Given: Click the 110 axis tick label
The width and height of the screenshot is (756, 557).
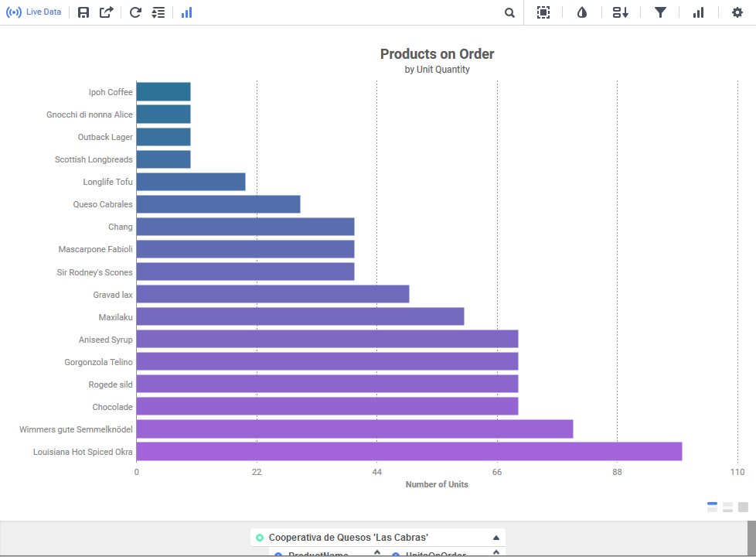Looking at the screenshot, I should point(737,472).
